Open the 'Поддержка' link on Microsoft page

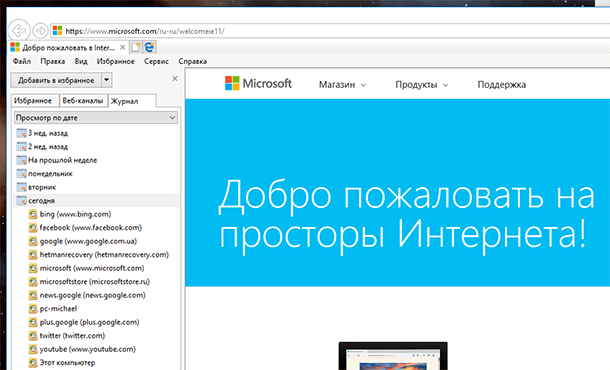click(501, 84)
